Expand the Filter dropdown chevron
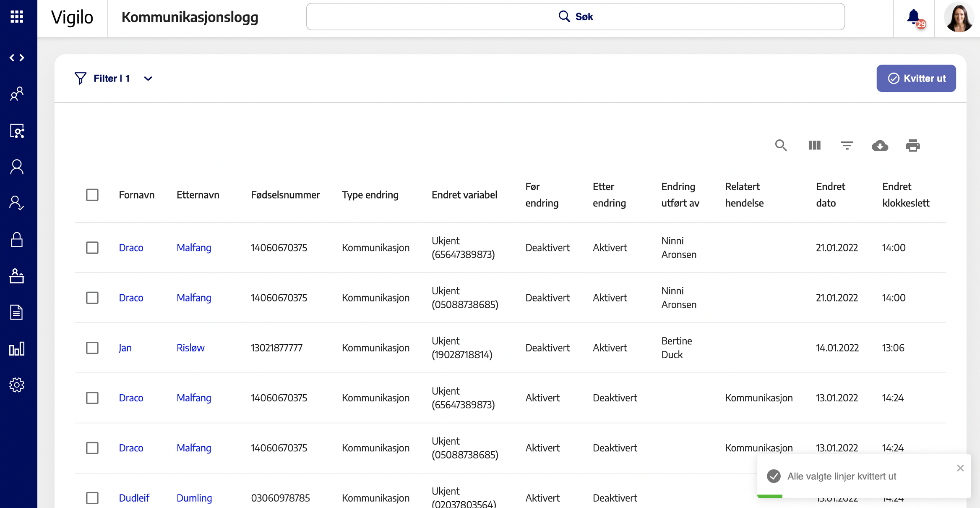980x508 pixels. pos(148,79)
